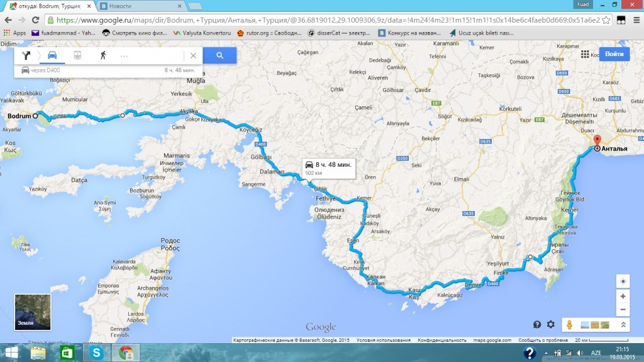Click Сообщить о проблеме link
This screenshot has height=362, width=644.
tap(543, 340)
